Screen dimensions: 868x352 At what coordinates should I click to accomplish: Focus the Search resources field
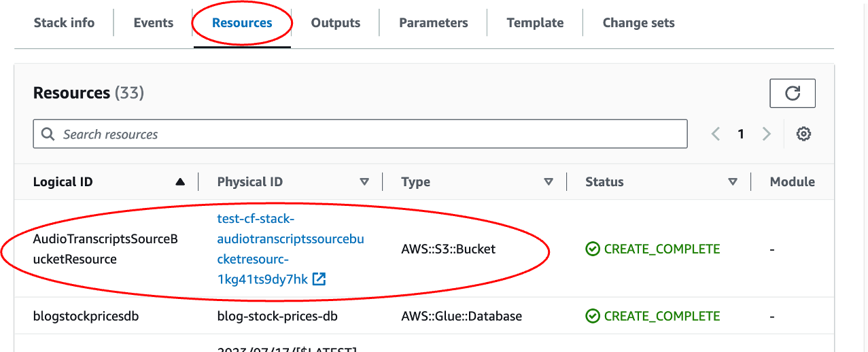(360, 134)
